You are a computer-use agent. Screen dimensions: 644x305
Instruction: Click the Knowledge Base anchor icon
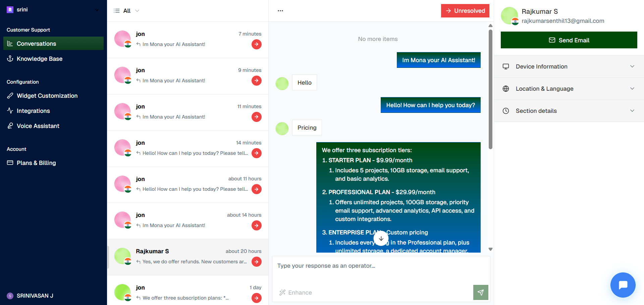[x=10, y=59]
